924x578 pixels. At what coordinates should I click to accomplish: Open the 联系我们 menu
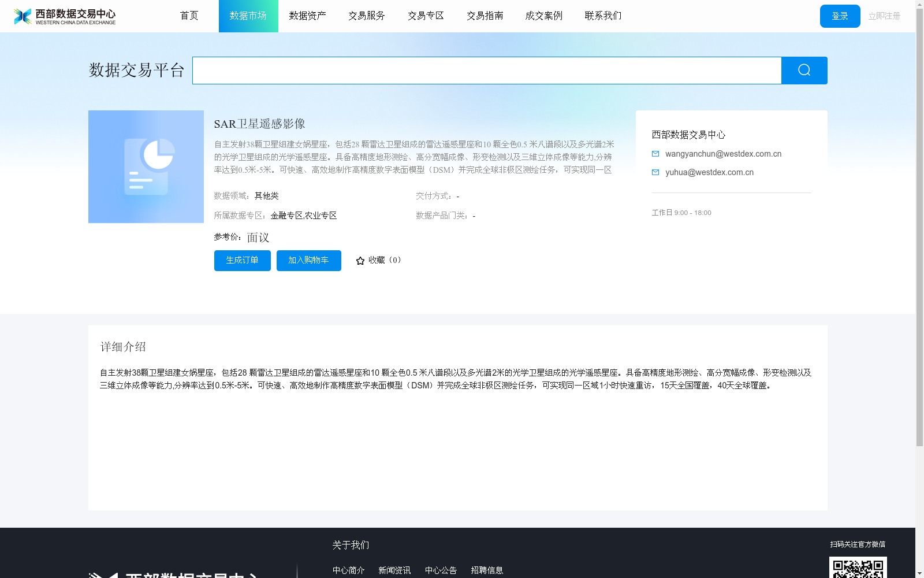pos(603,16)
